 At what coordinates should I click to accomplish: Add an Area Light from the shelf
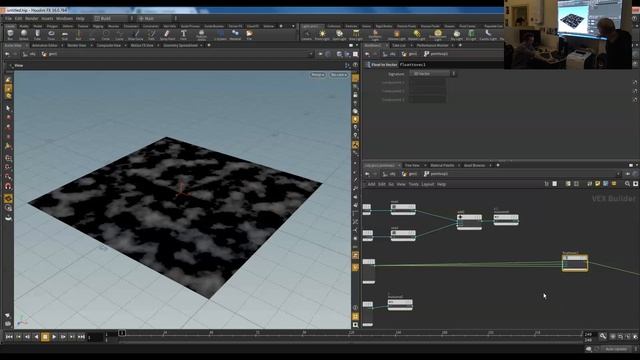tap(356, 35)
